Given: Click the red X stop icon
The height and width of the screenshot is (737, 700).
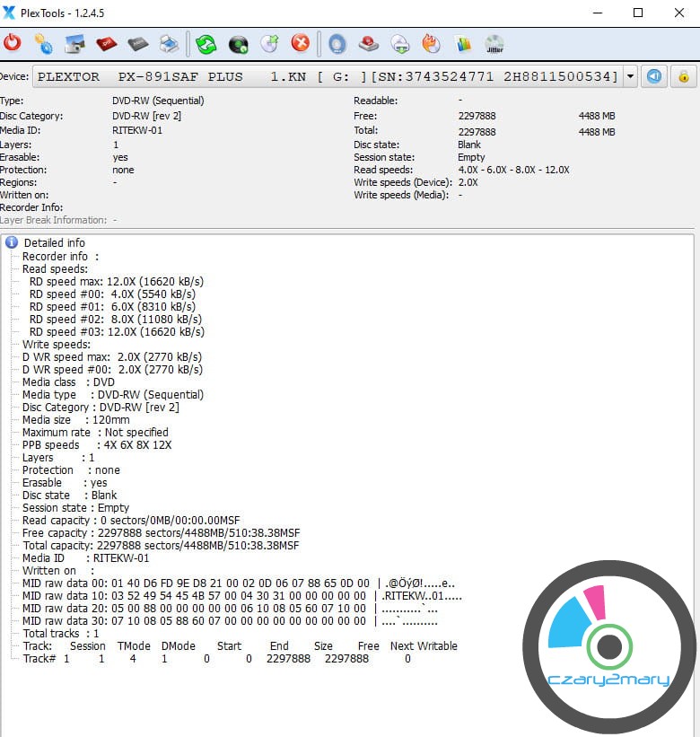Looking at the screenshot, I should 301,43.
